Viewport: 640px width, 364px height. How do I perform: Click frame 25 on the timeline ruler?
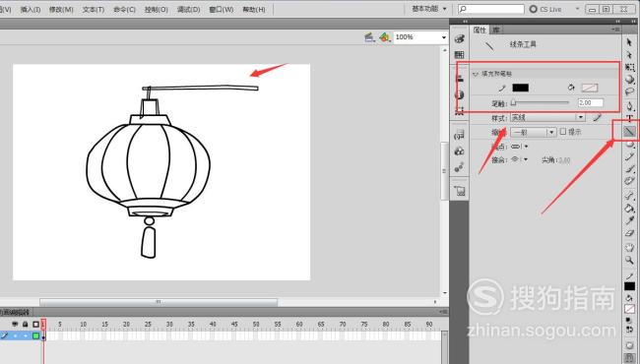coord(148,325)
